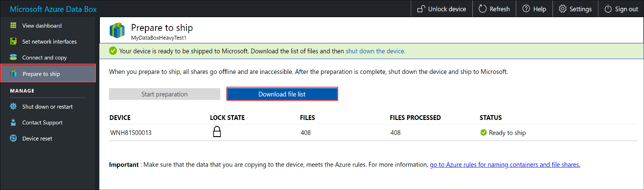Click the Shut down or restart gear icon

14,106
